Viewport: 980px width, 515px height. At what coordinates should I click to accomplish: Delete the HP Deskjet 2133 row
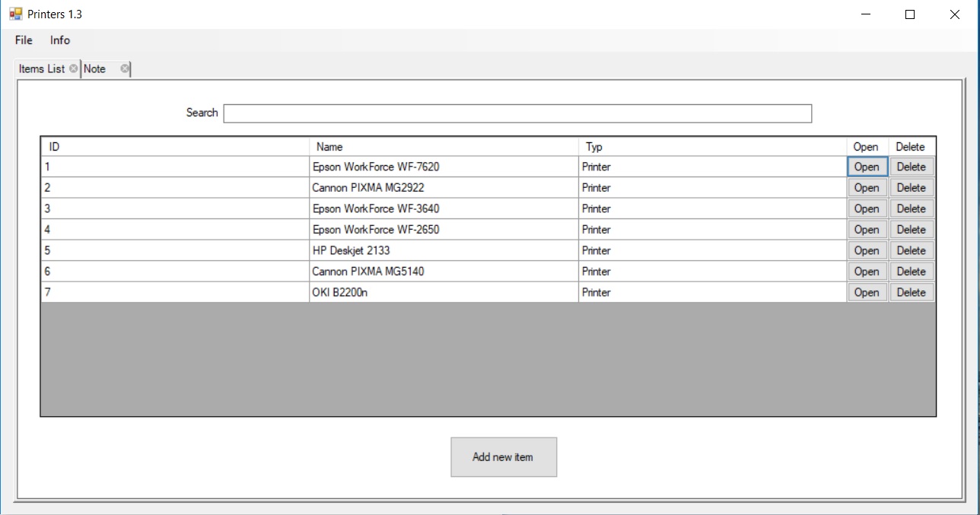pos(912,250)
